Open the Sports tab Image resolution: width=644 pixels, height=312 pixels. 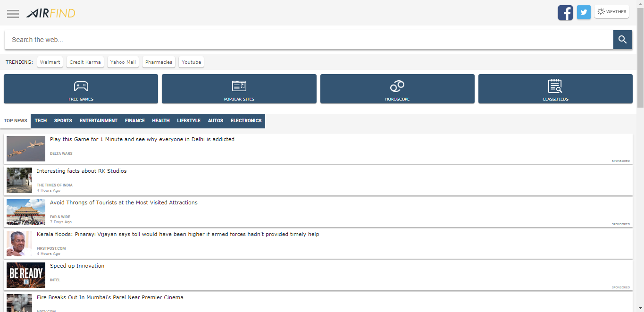tap(63, 121)
